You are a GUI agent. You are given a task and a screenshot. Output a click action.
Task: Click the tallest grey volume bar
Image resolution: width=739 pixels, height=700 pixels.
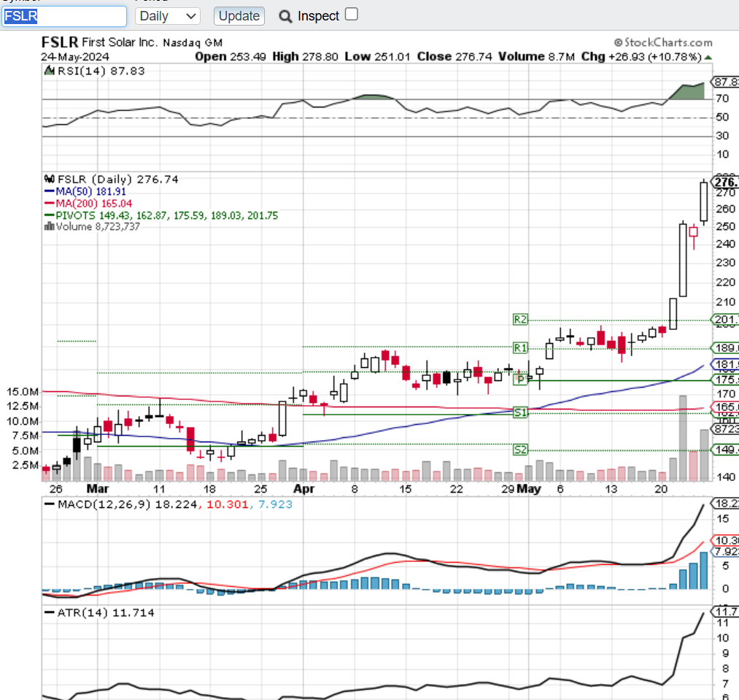[x=682, y=438]
